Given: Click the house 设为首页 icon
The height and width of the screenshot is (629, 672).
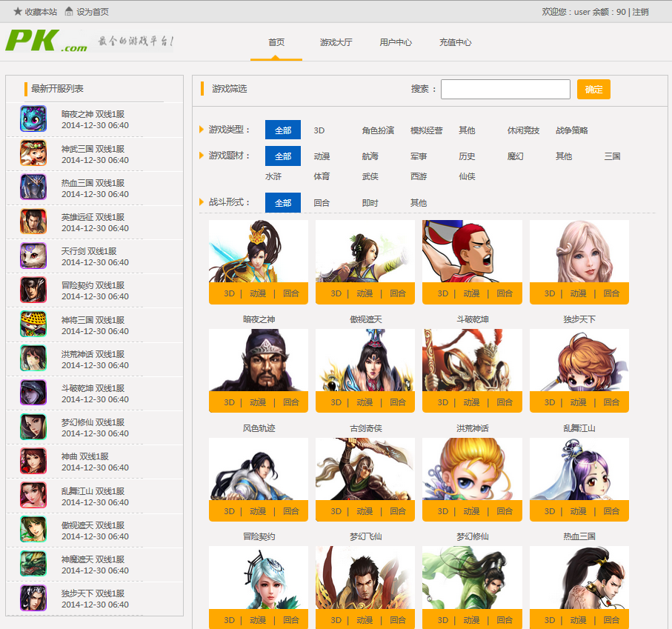Looking at the screenshot, I should tap(69, 12).
